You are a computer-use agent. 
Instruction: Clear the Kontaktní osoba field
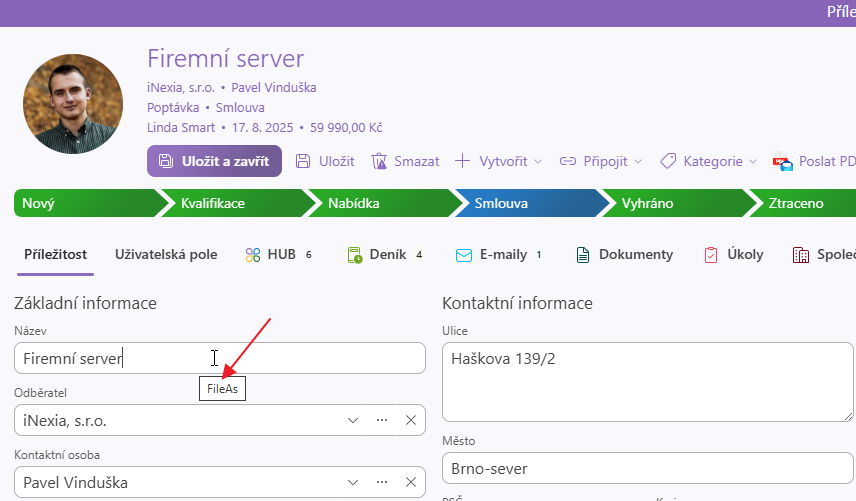(x=410, y=483)
